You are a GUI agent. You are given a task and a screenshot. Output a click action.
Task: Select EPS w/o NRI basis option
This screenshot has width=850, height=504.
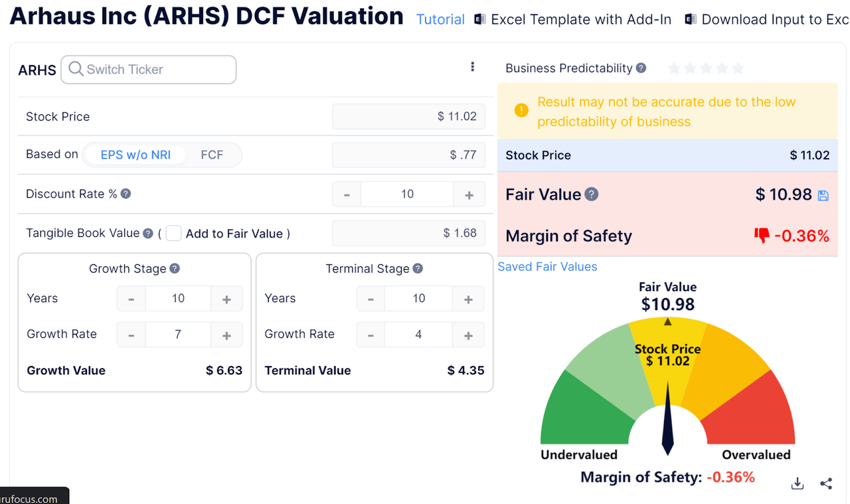(x=135, y=155)
